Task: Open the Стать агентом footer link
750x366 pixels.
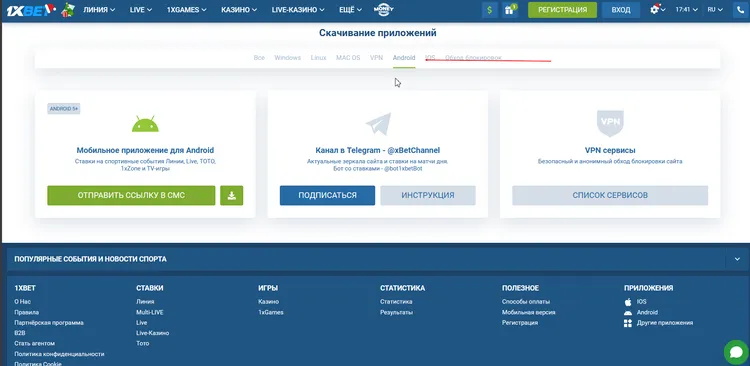Action: (34, 344)
